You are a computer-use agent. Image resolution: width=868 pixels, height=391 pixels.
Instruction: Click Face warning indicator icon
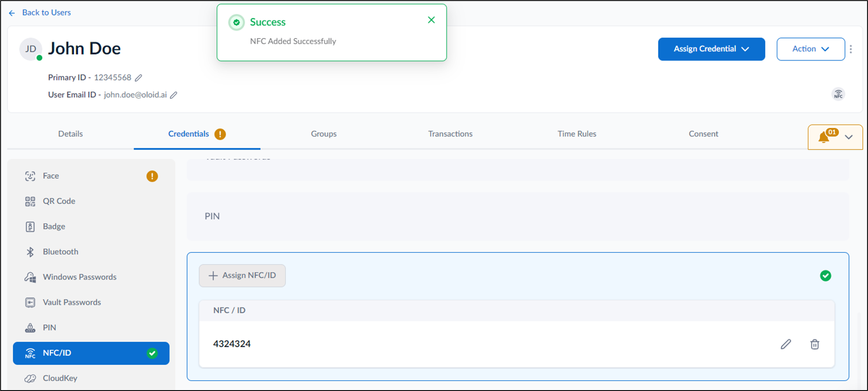(x=152, y=176)
